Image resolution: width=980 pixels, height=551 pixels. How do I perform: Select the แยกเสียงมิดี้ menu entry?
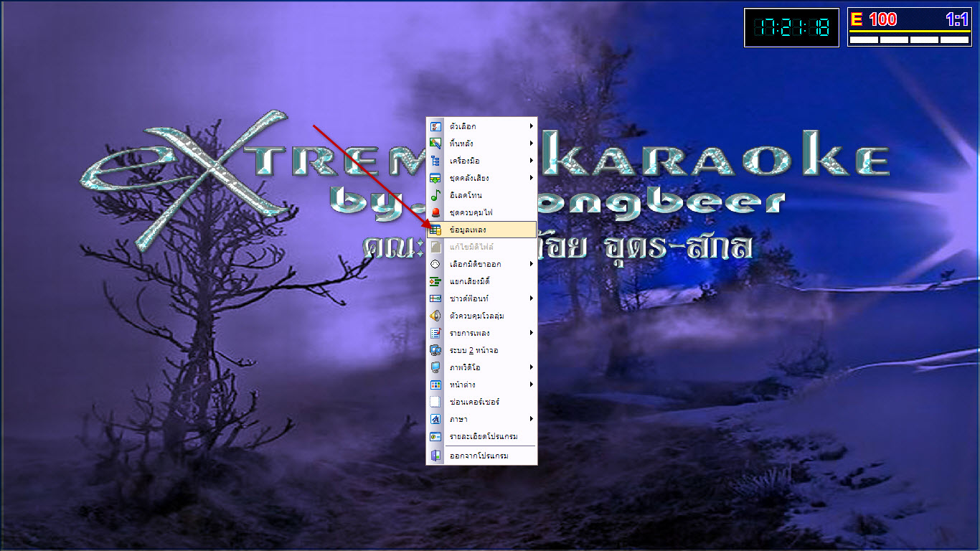tap(481, 281)
